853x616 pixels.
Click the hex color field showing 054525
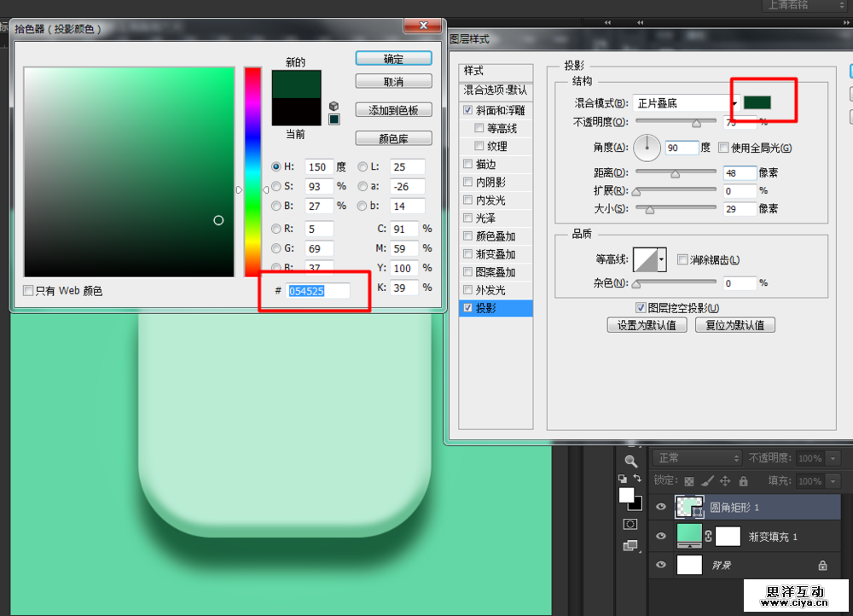click(318, 291)
